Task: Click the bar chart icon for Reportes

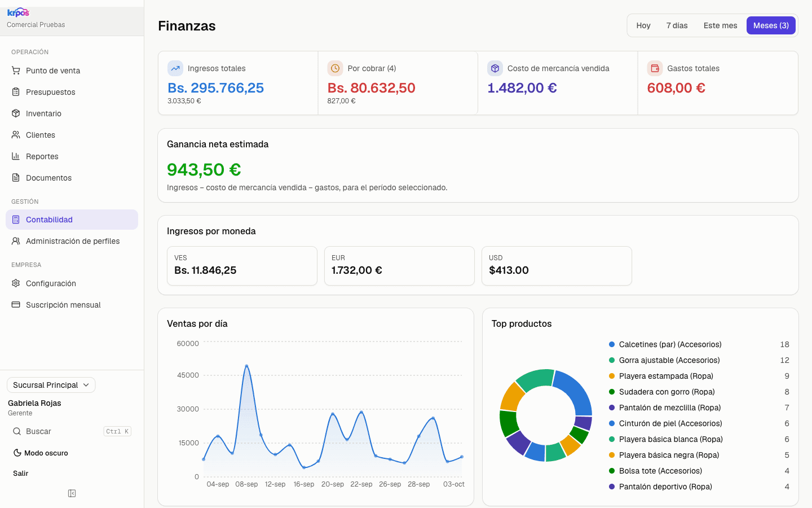Action: tap(16, 156)
